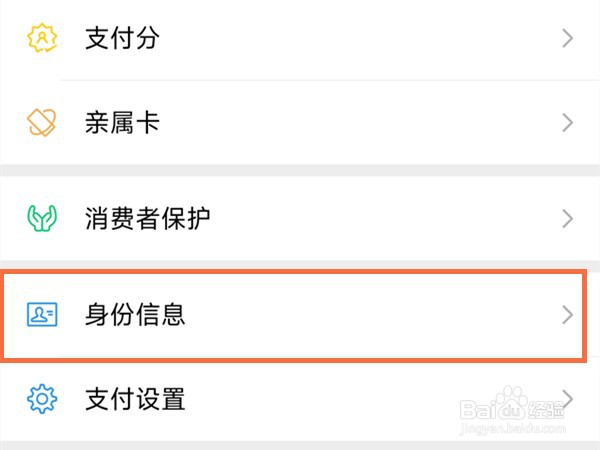
Task: Click the green 消费者保护 hands icon
Action: (x=42, y=218)
